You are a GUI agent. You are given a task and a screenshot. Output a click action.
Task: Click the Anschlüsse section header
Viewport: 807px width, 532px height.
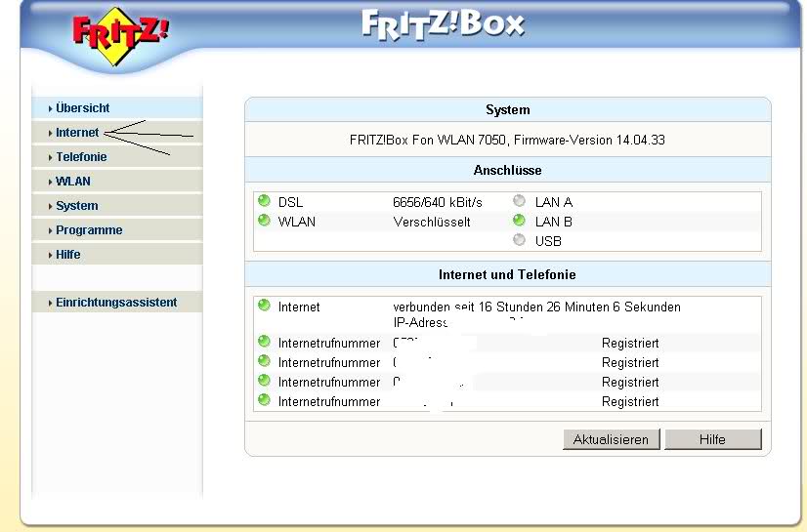pyautogui.click(x=508, y=170)
